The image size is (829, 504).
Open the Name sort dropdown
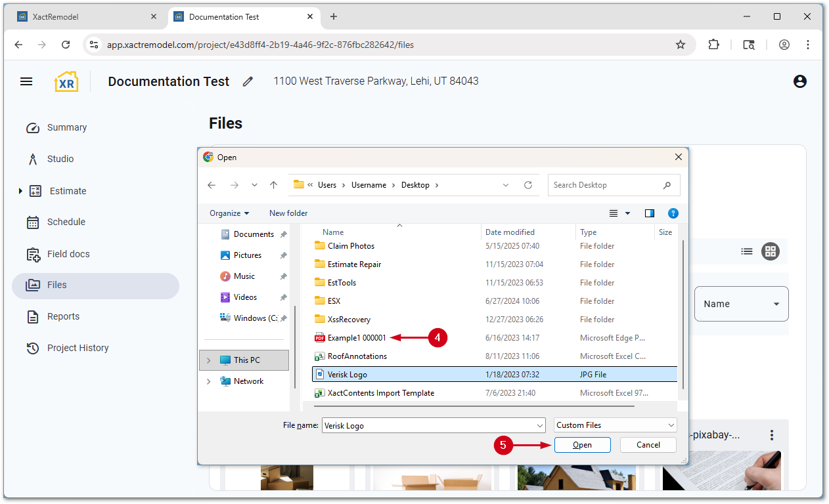[x=741, y=304]
